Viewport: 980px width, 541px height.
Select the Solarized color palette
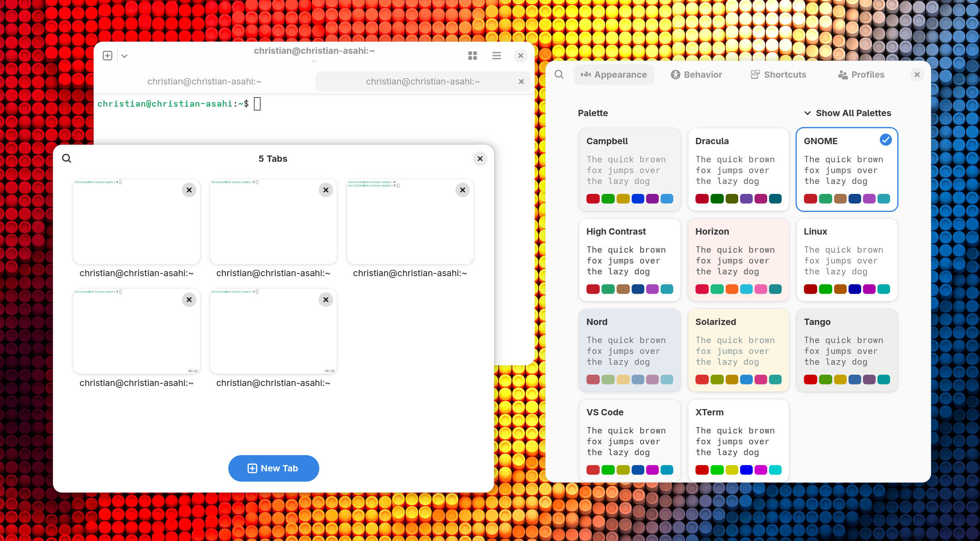tap(738, 350)
